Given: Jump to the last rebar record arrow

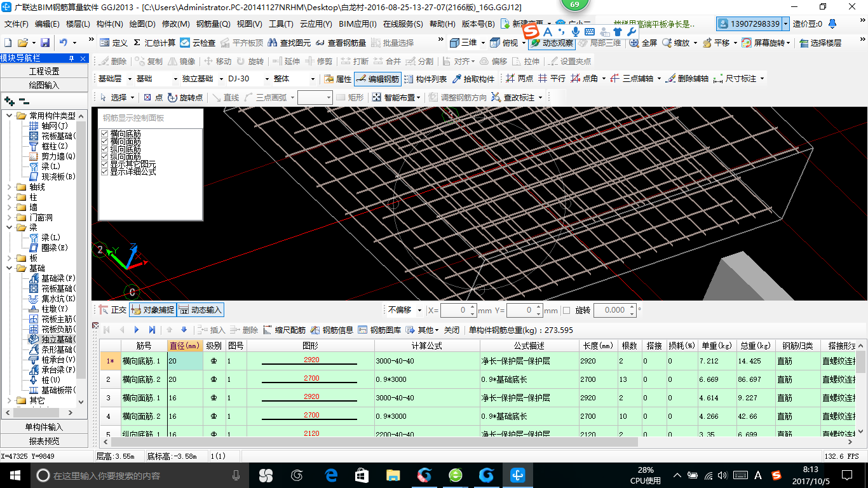Looking at the screenshot, I should (x=152, y=330).
